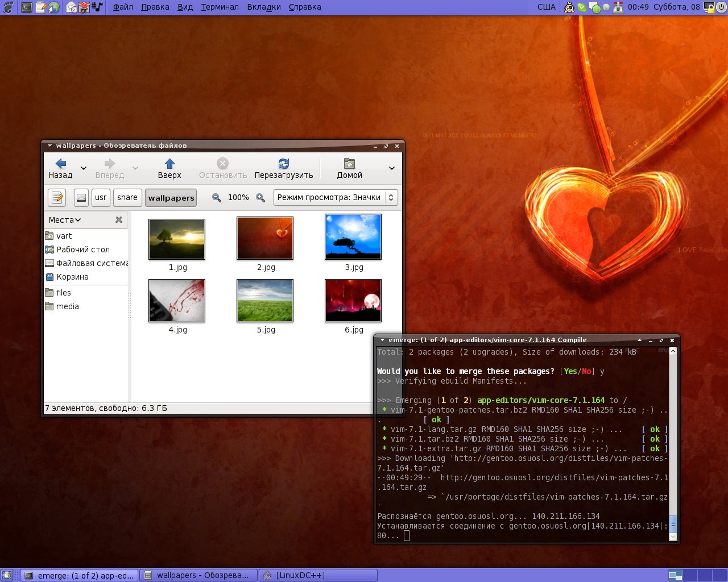Reload folder with Перезагрузить
Screen dimensions: 728x582
tap(284, 169)
